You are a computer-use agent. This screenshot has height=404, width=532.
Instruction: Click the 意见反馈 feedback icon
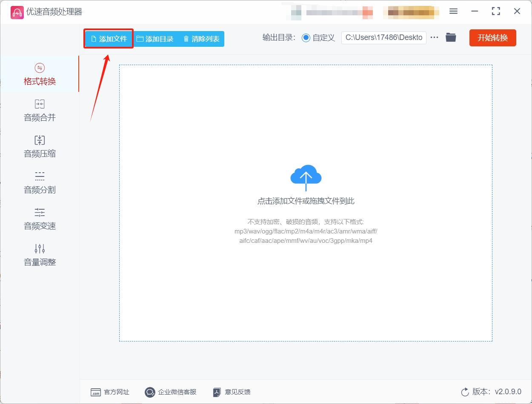coord(217,392)
